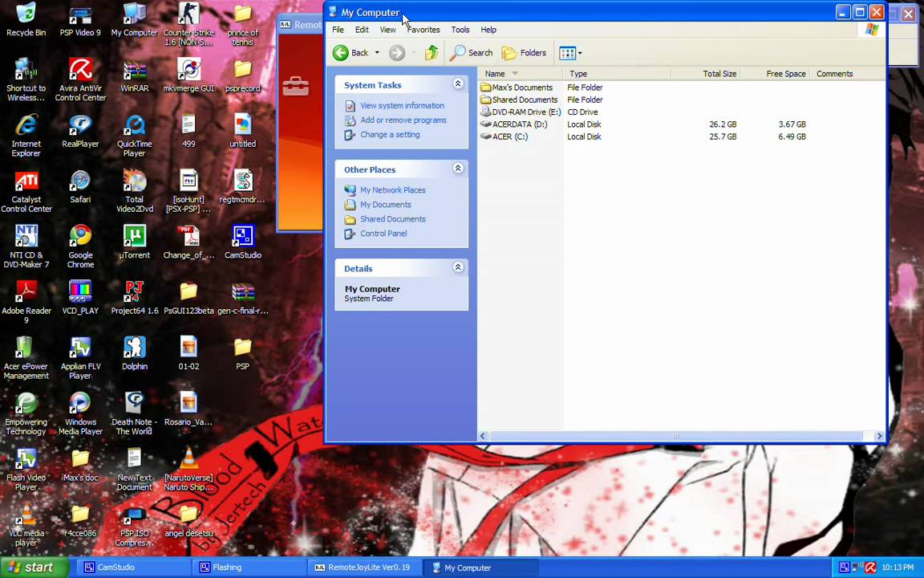Click the horizontal scrollbar right arrow
Viewport: 924px width, 578px height.
point(879,437)
